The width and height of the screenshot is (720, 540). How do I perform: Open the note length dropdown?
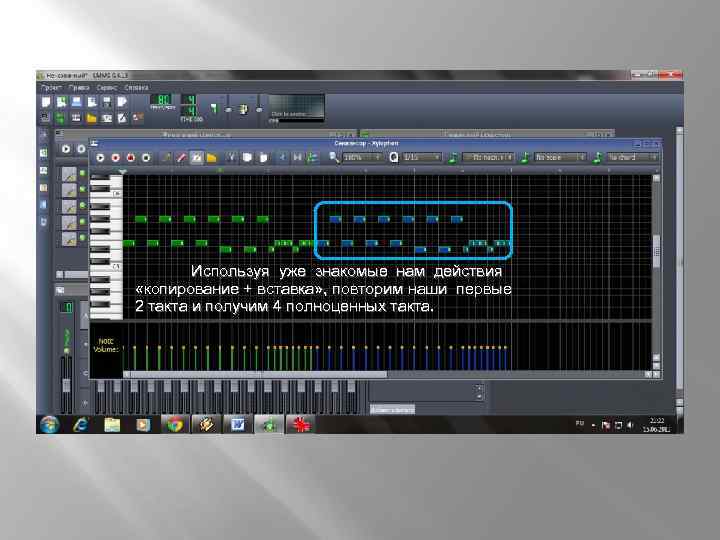[488, 158]
